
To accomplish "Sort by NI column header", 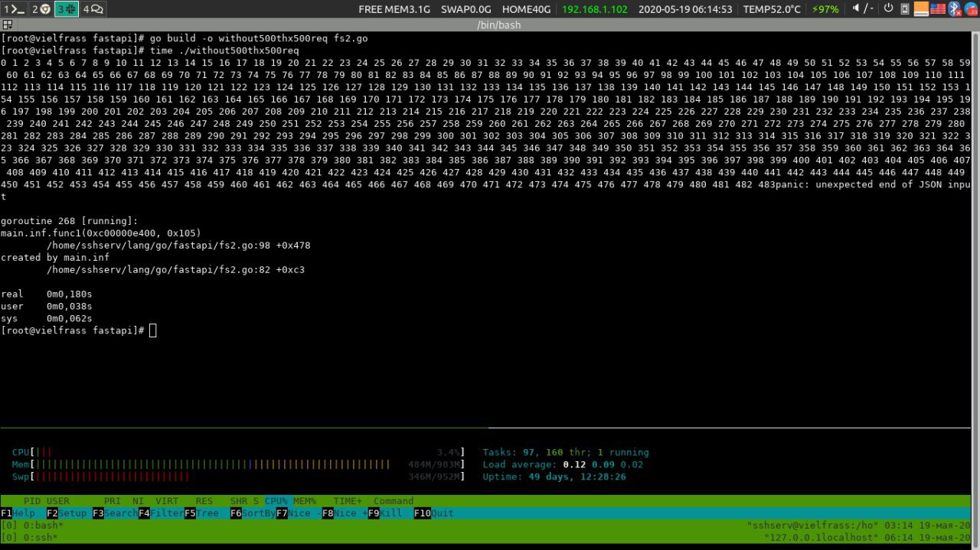I will (x=138, y=501).
